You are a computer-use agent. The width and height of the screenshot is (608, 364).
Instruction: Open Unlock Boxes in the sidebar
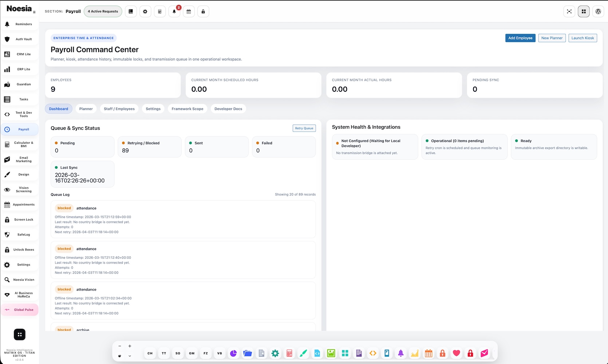tap(20, 250)
